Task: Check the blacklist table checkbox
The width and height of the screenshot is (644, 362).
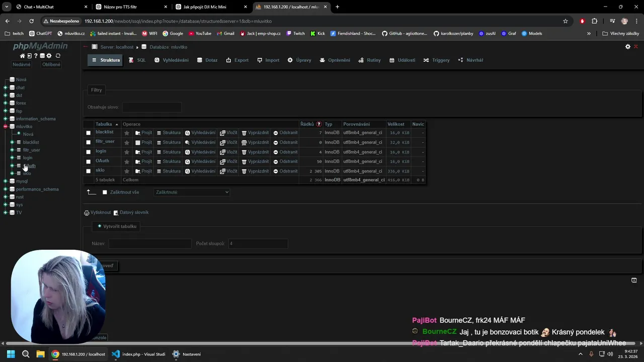Action: 89,133
